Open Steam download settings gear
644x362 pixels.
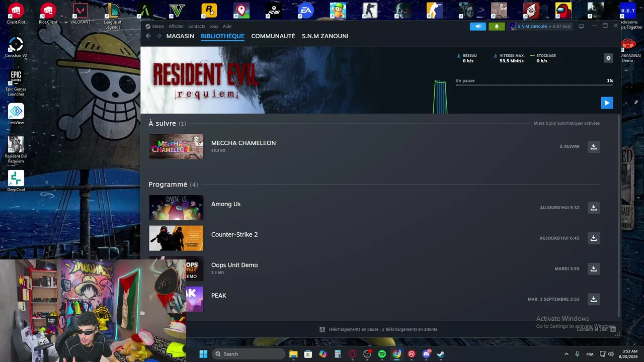(x=608, y=58)
